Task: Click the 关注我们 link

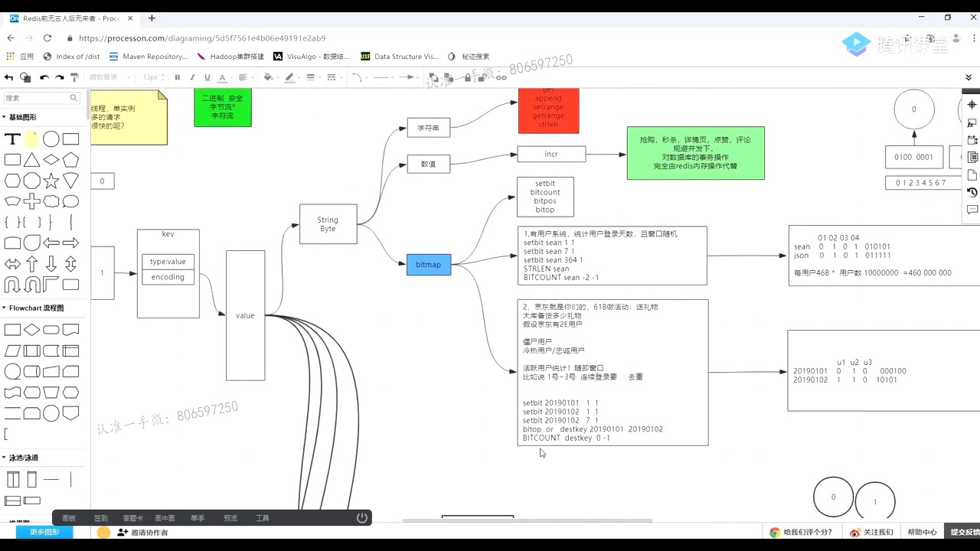Action: [871, 532]
